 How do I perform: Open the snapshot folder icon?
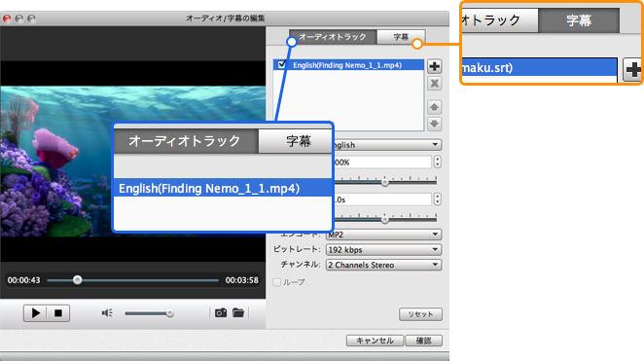[238, 313]
